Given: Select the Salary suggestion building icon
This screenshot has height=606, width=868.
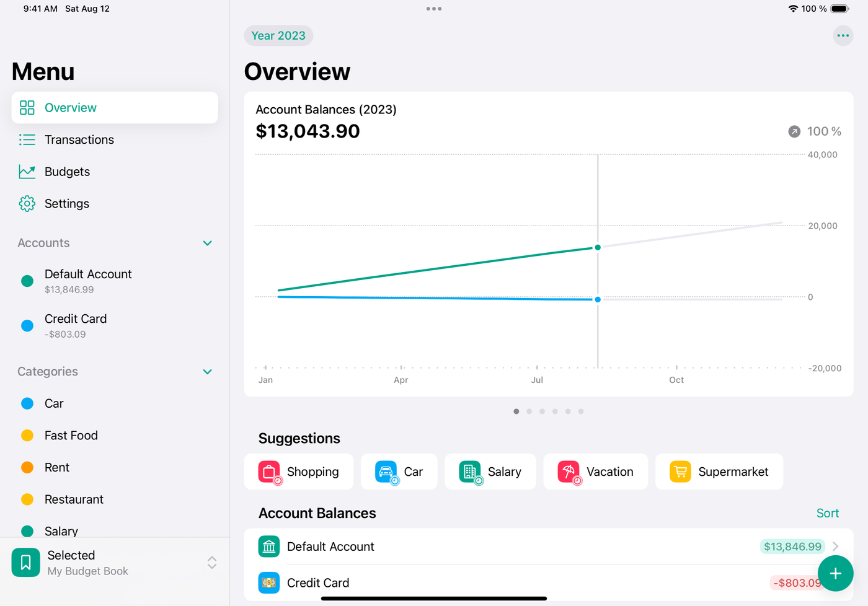Looking at the screenshot, I should pyautogui.click(x=470, y=472).
